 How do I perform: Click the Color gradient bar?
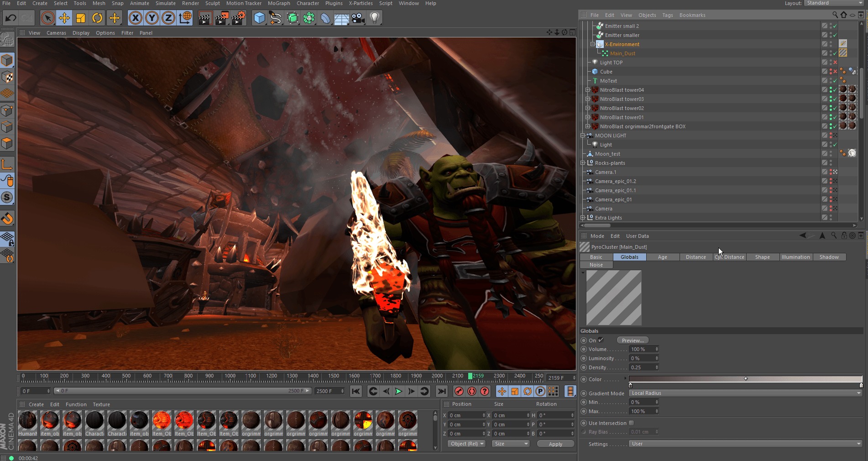click(x=746, y=379)
